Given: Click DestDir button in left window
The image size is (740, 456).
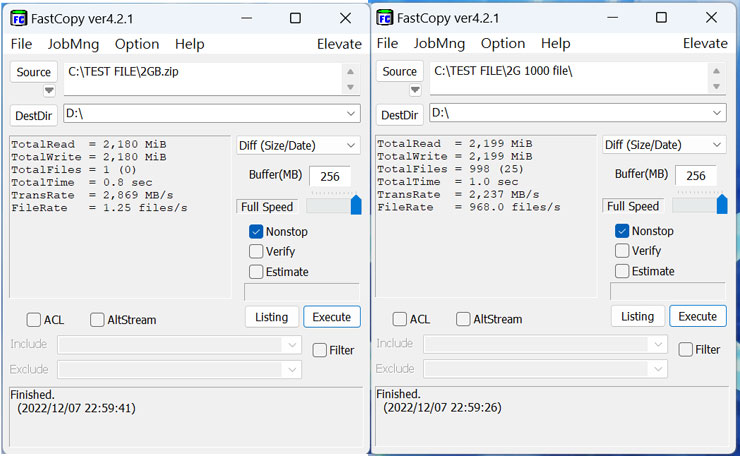Looking at the screenshot, I should pos(34,116).
